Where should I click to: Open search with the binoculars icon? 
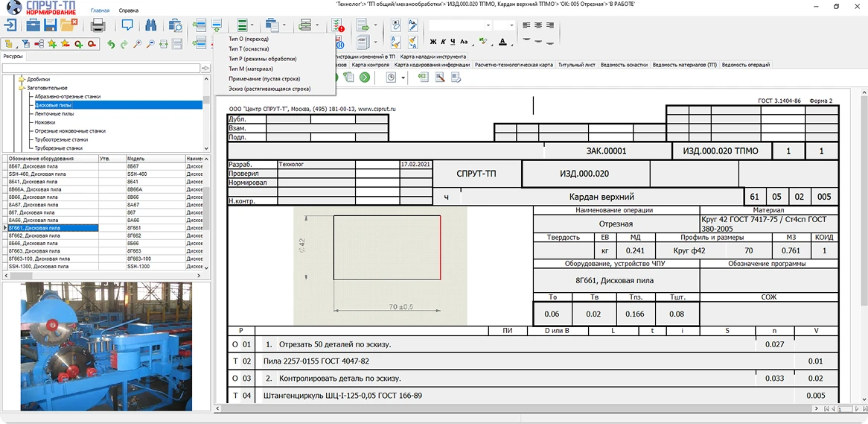tap(150, 25)
